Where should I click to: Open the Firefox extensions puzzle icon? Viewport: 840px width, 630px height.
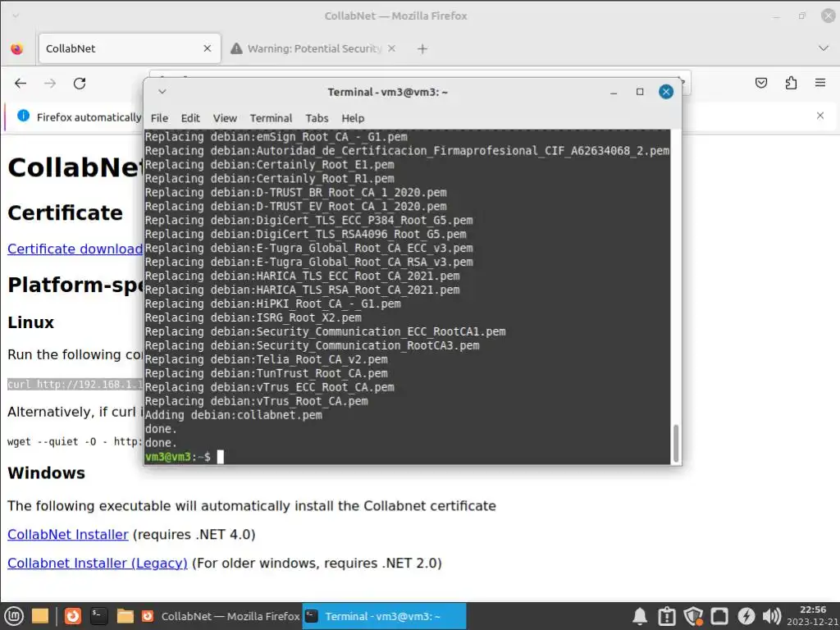click(791, 83)
